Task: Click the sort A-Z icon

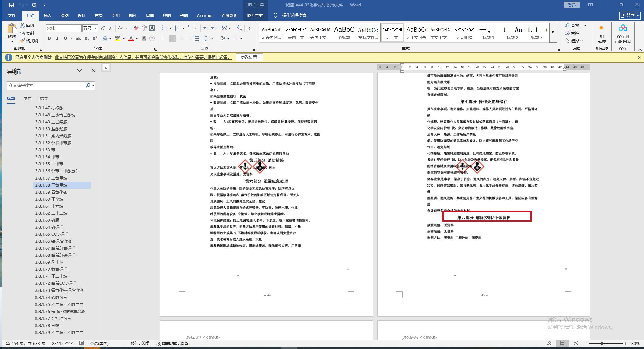Action: click(x=239, y=28)
